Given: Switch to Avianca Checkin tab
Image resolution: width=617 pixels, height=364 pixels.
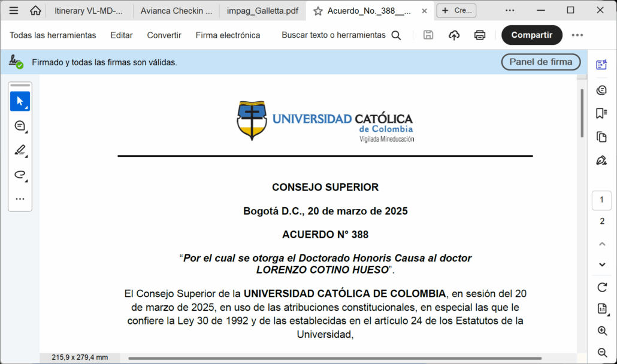Looking at the screenshot, I should pos(176,11).
